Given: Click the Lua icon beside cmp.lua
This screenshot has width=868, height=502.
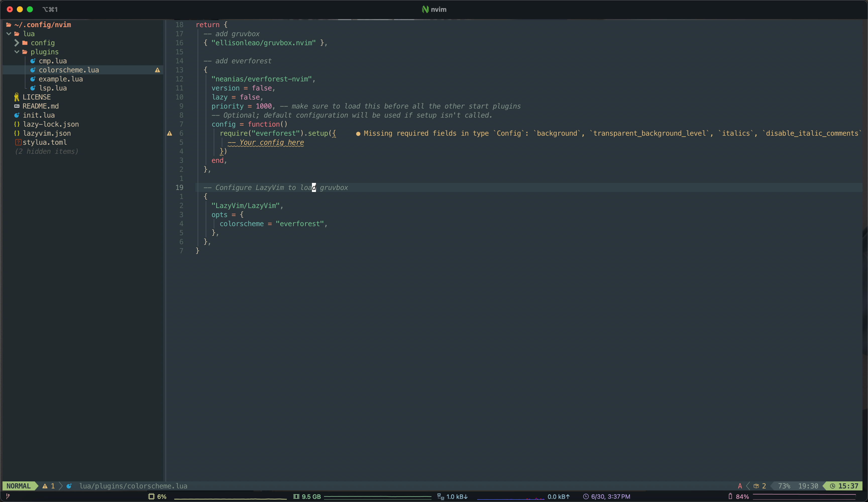Looking at the screenshot, I should (x=33, y=61).
